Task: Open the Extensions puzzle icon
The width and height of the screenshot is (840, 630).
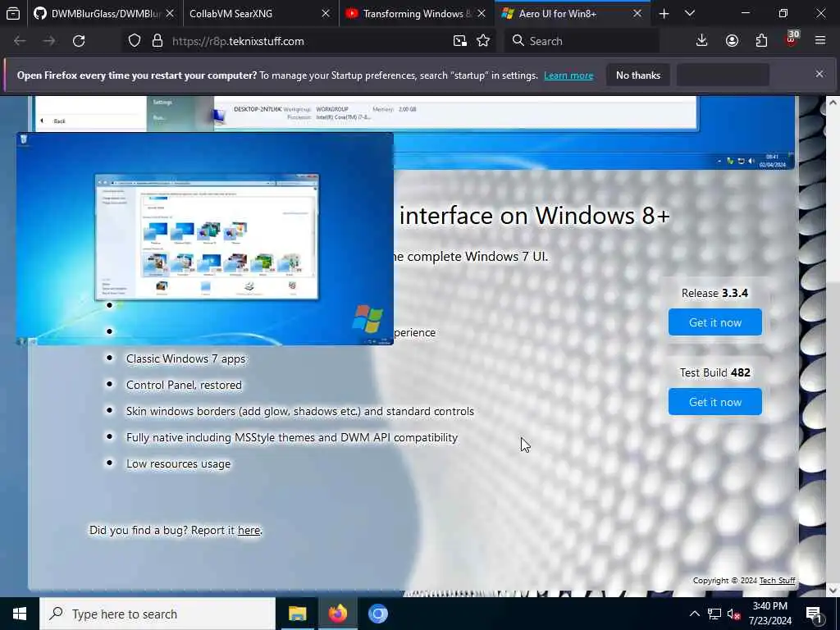Action: [761, 41]
